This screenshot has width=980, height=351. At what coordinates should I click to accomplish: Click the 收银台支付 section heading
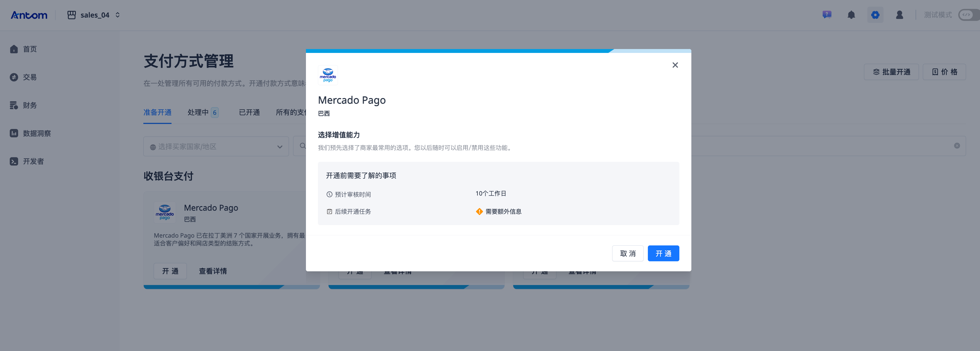(x=168, y=176)
